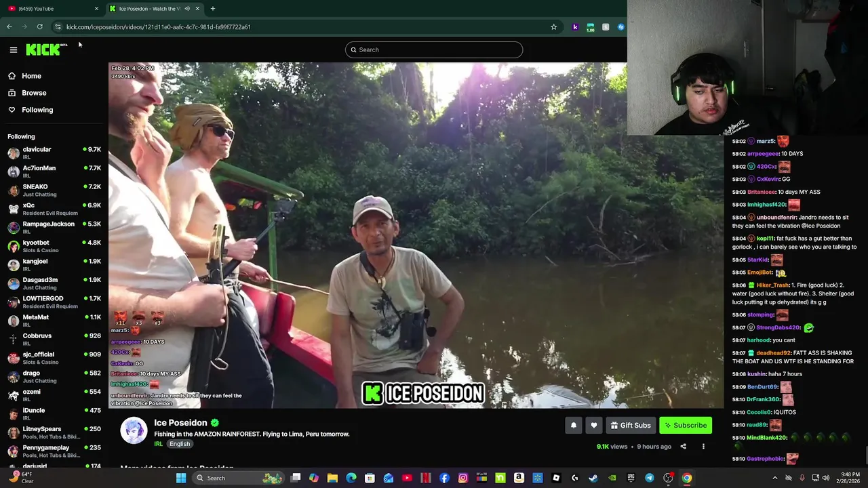
Task: Click the Kick logo
Action: point(46,49)
